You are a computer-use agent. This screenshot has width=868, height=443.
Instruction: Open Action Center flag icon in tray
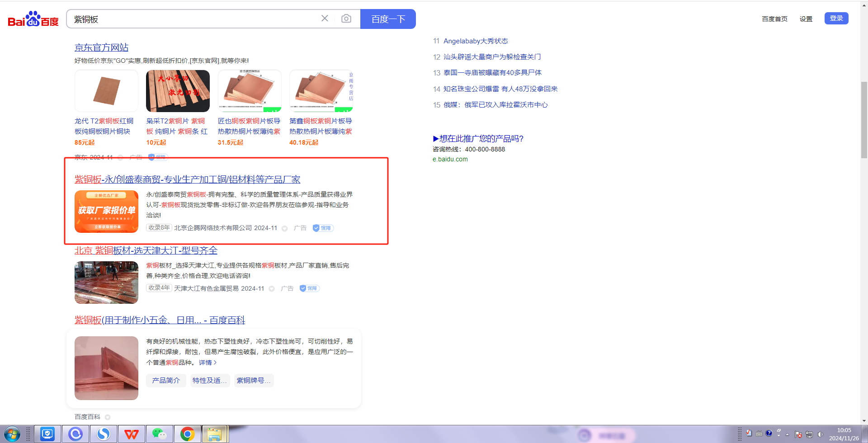coord(798,434)
